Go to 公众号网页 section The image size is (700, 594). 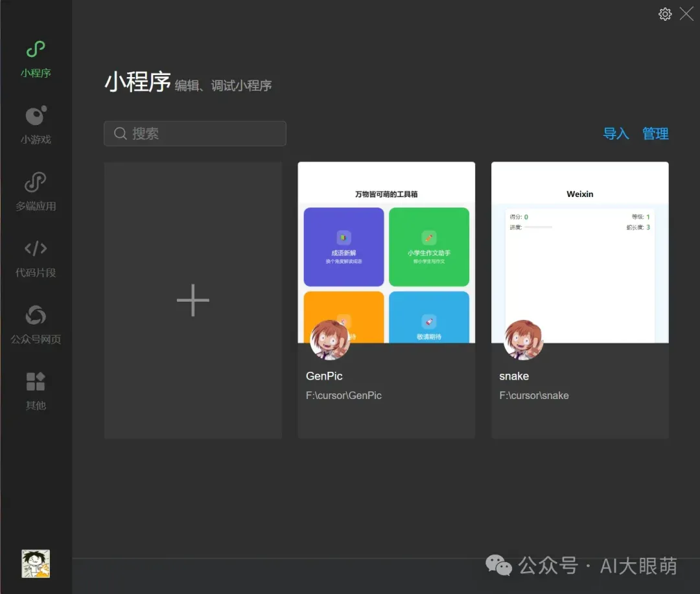[x=36, y=316]
